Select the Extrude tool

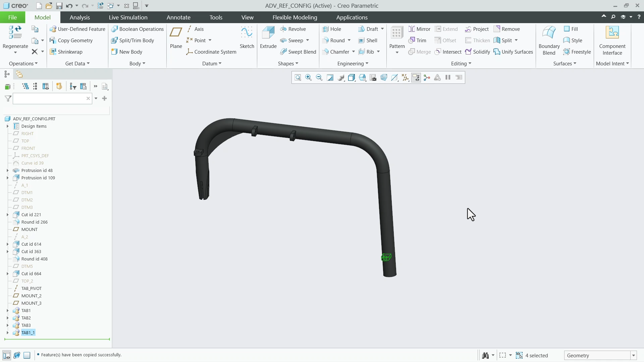tap(268, 38)
